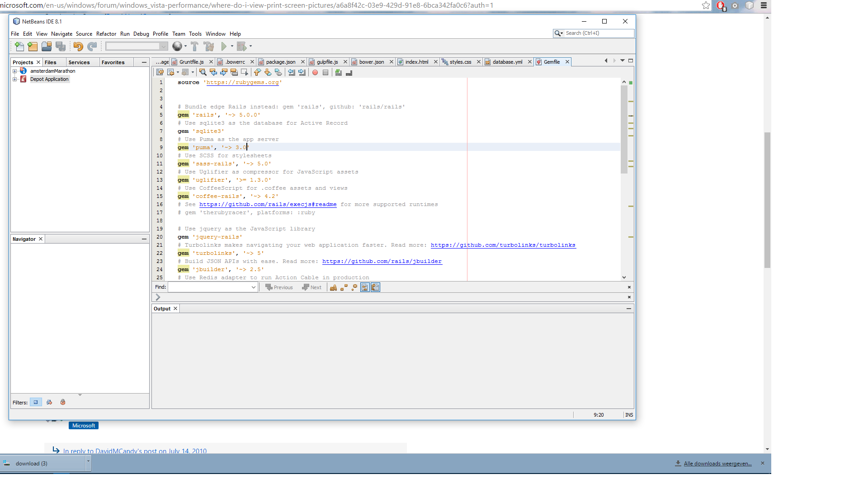Viewport: 868px width, 488px height.
Task: Toggle Highlight Search in editor toolbar
Action: click(234, 72)
